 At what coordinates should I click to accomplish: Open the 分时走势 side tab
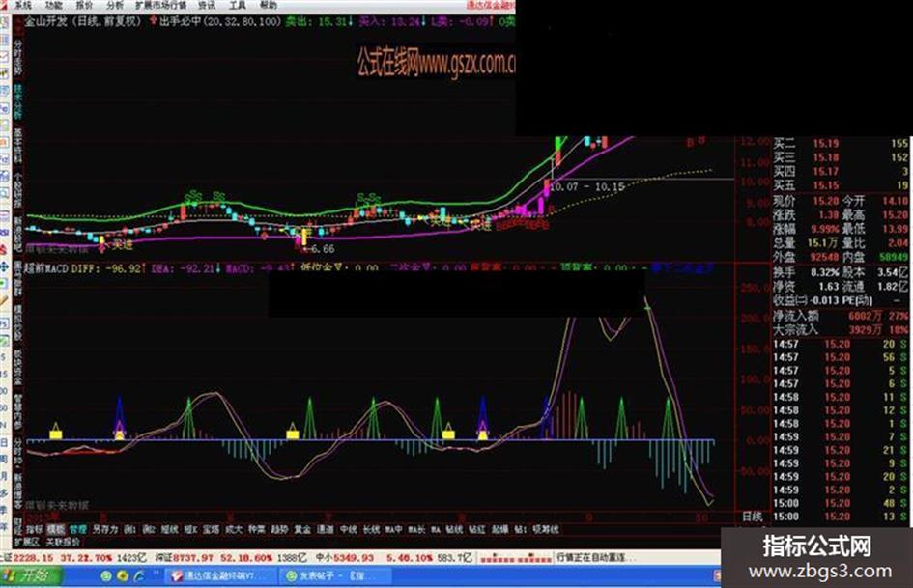[x=18, y=56]
